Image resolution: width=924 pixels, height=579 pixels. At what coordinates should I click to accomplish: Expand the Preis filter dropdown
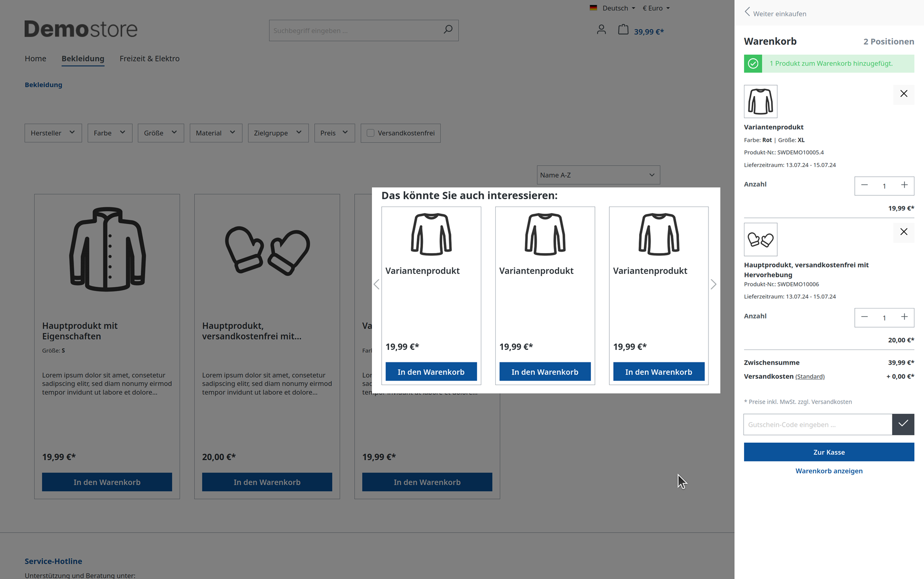pyautogui.click(x=334, y=133)
